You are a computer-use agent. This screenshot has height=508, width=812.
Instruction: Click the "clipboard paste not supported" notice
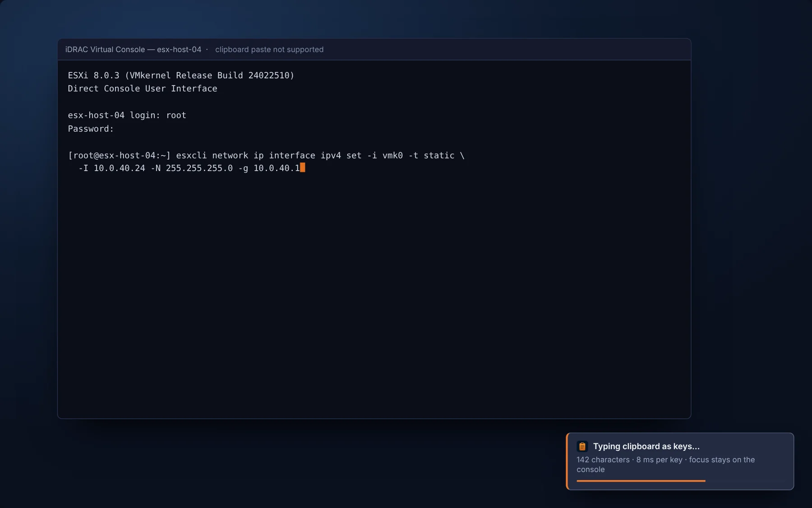coord(269,49)
